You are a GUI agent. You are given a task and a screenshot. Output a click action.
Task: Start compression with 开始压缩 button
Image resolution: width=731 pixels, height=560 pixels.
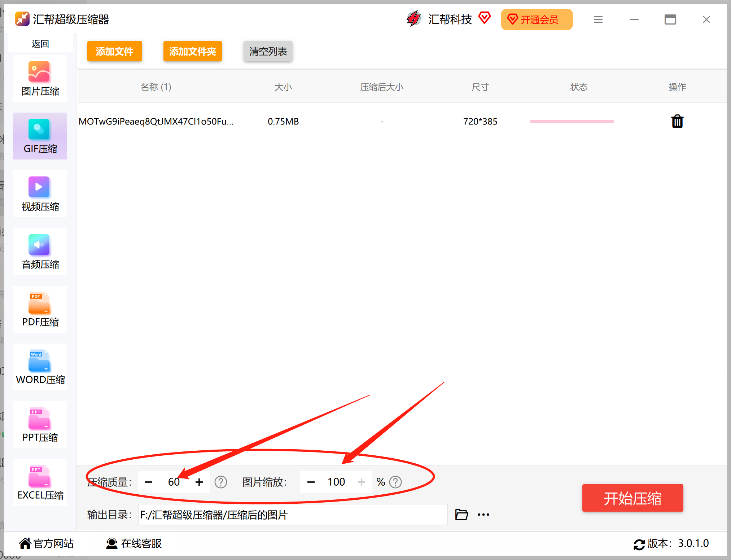point(632,498)
